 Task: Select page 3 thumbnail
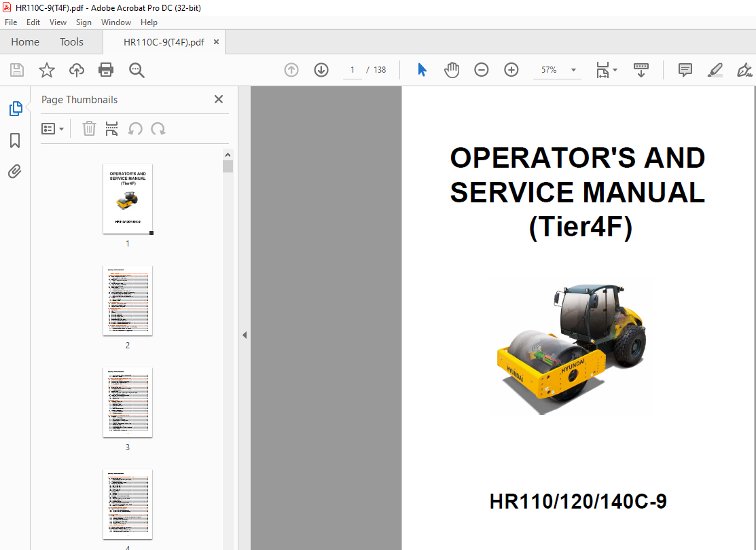(x=128, y=402)
